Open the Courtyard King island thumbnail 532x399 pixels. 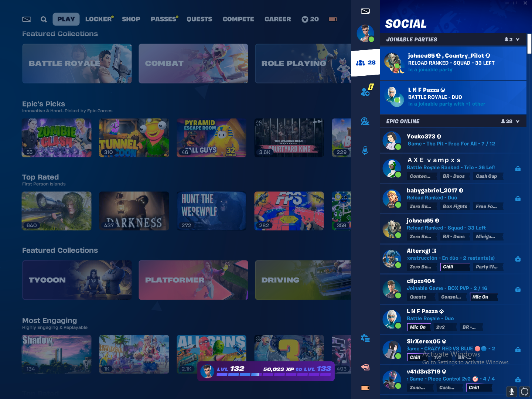point(289,138)
